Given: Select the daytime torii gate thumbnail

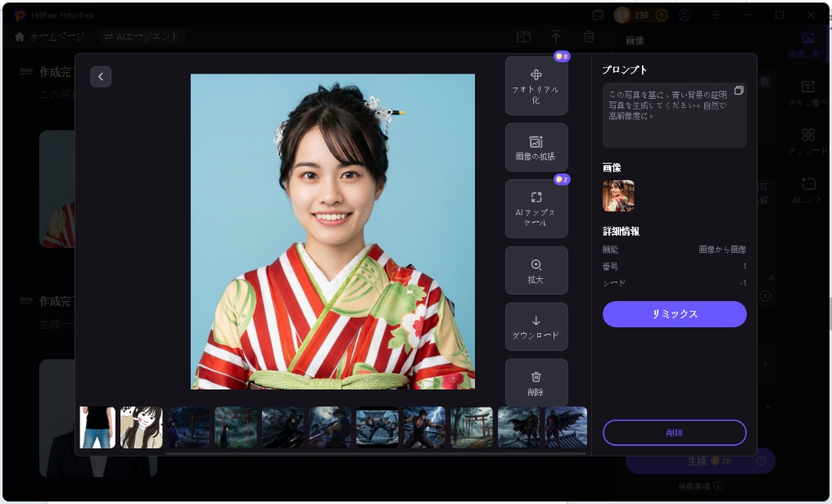Looking at the screenshot, I should click(472, 427).
